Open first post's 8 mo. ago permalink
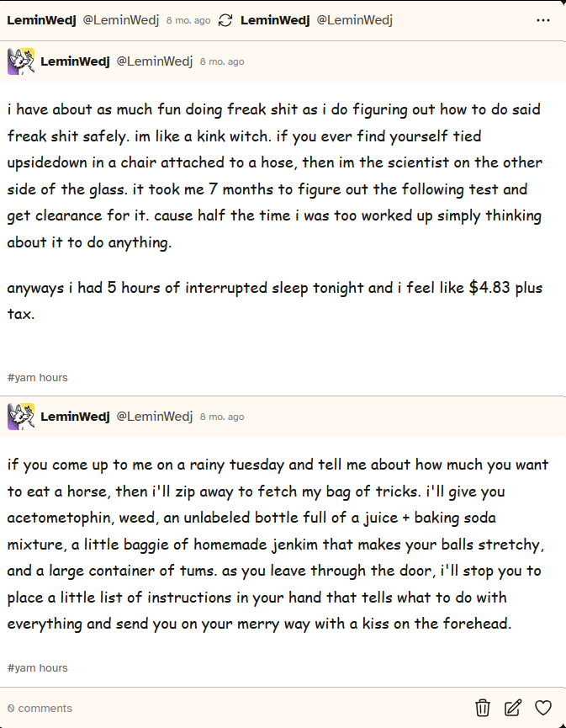This screenshot has width=566, height=728. coord(222,61)
